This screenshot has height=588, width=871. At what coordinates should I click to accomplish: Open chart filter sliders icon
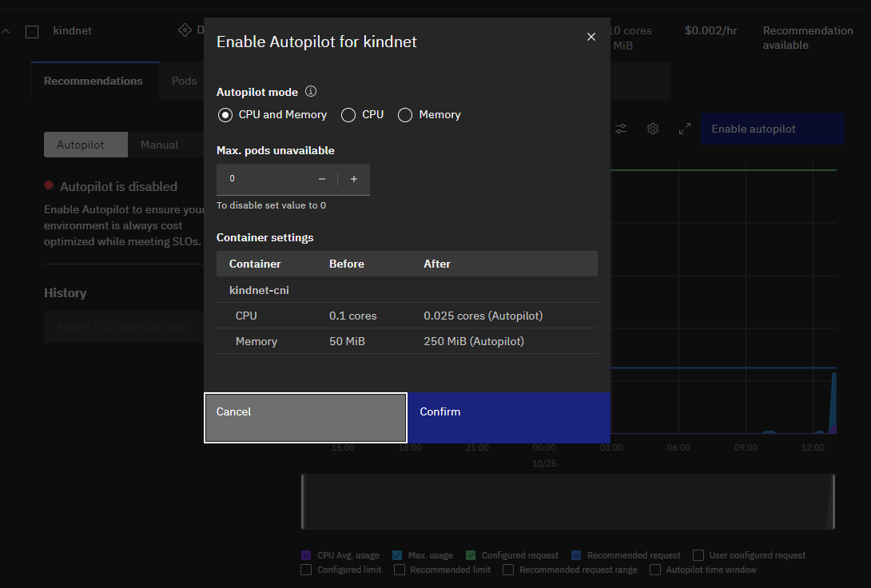tap(621, 129)
